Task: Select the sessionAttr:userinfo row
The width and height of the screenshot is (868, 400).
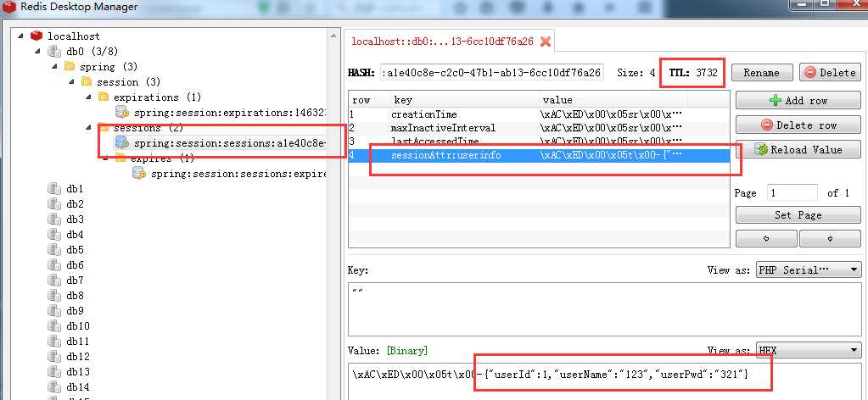Action: pos(539,155)
